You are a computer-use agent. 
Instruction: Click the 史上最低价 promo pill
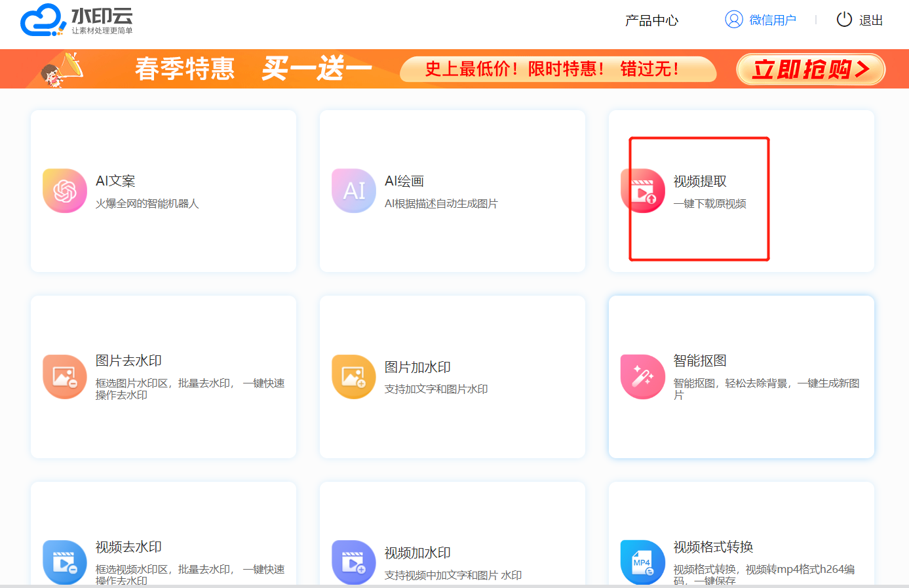pos(558,69)
